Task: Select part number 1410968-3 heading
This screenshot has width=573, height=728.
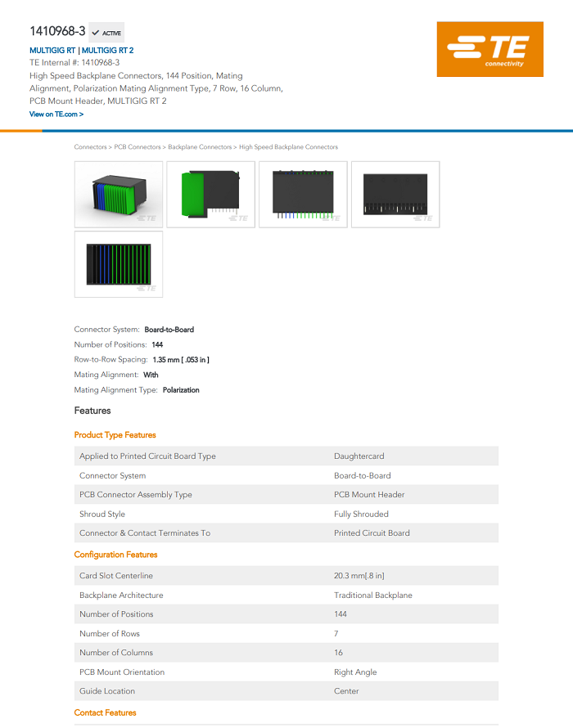Action: [x=57, y=31]
